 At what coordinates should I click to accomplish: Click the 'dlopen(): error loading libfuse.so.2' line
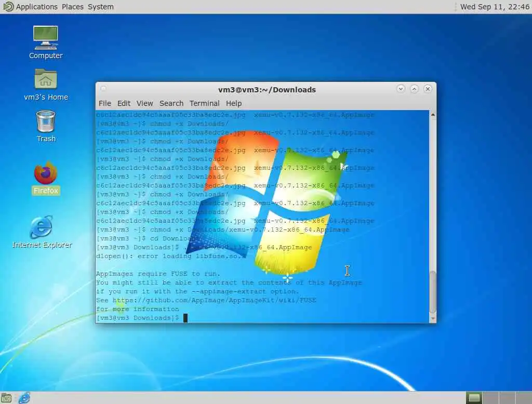pos(170,256)
